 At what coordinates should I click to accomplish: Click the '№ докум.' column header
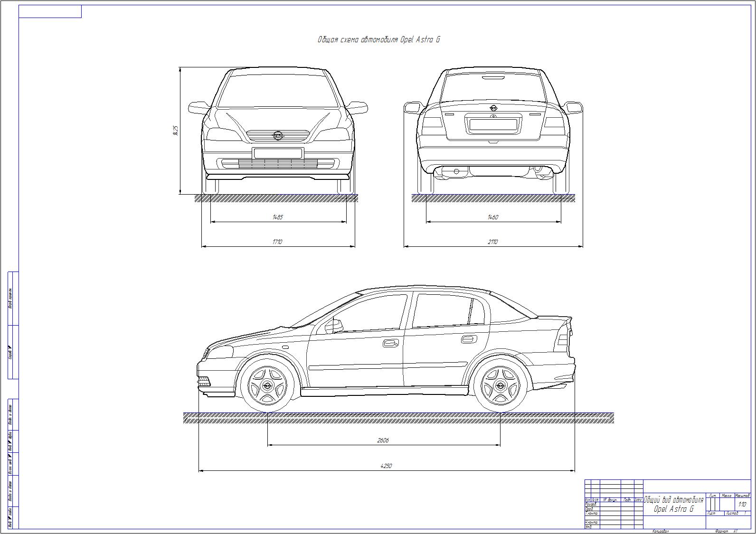(x=610, y=500)
